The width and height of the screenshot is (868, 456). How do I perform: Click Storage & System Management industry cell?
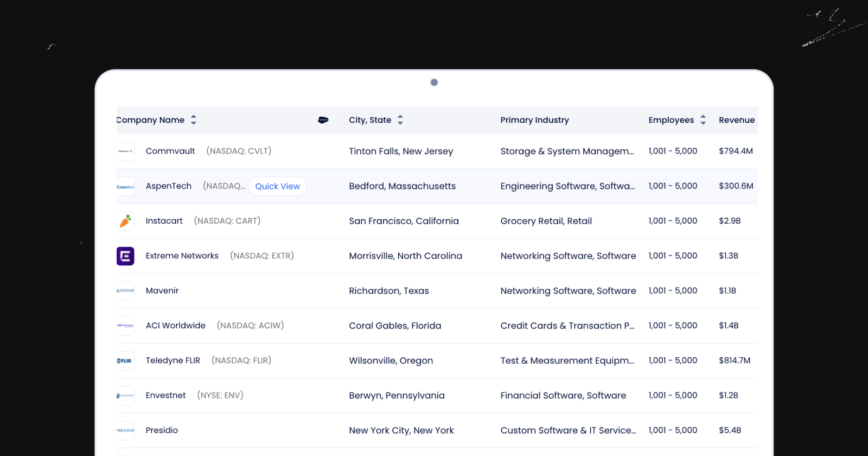click(567, 151)
